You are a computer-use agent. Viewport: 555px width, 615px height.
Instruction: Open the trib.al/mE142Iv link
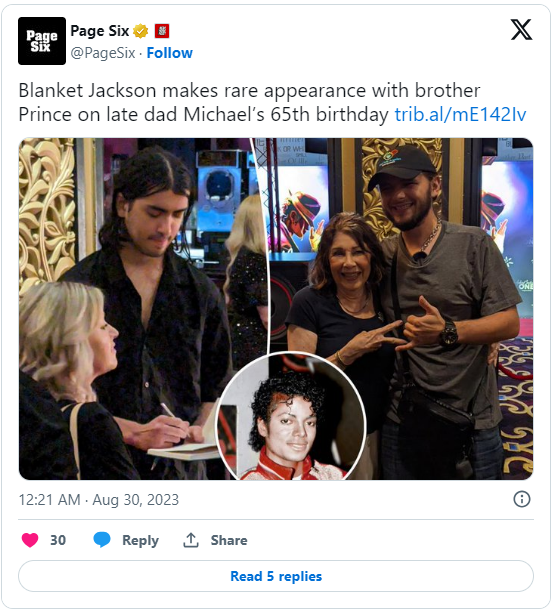click(460, 115)
